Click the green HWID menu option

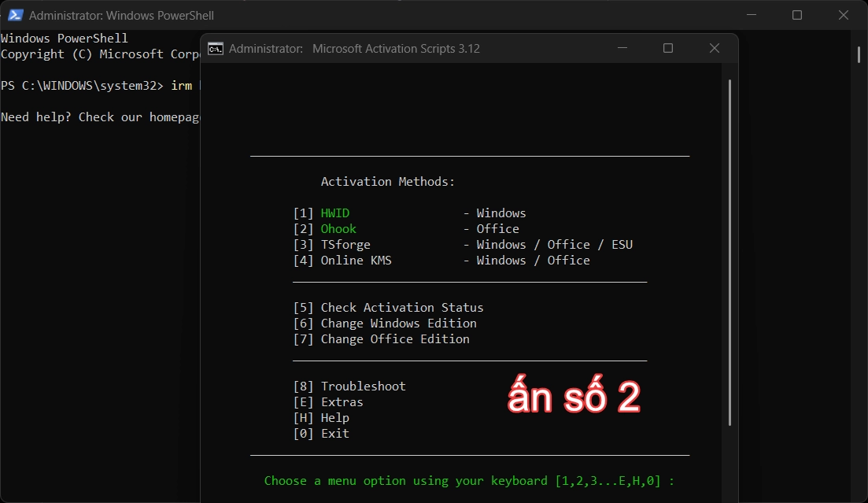pyautogui.click(x=335, y=213)
